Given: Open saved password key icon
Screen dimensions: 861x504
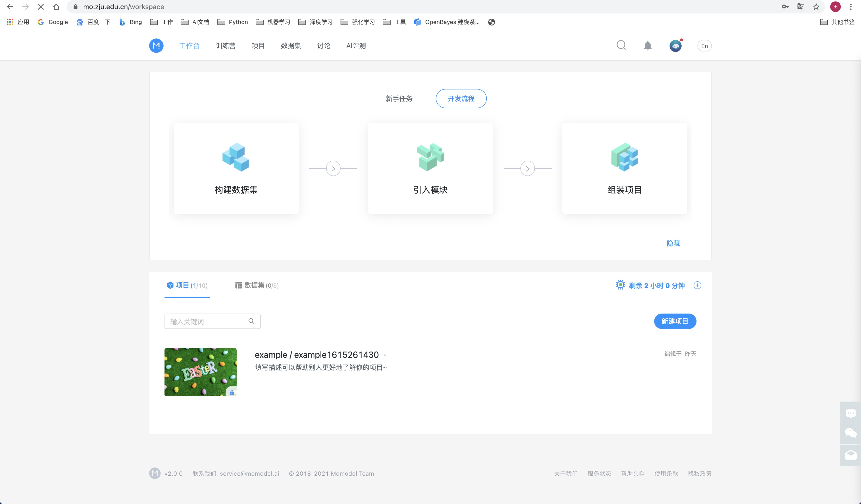Looking at the screenshot, I should (x=785, y=6).
